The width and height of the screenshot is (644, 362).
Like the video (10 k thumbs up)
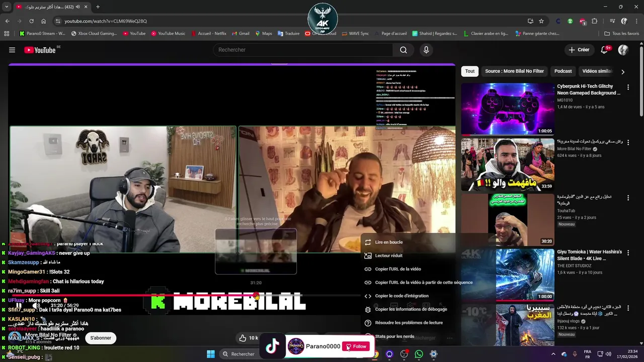click(x=249, y=338)
